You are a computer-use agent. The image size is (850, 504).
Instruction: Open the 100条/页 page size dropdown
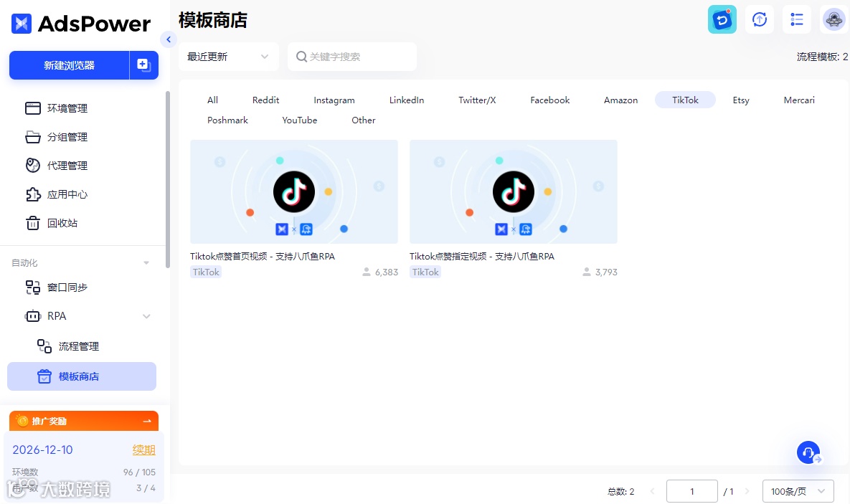798,492
